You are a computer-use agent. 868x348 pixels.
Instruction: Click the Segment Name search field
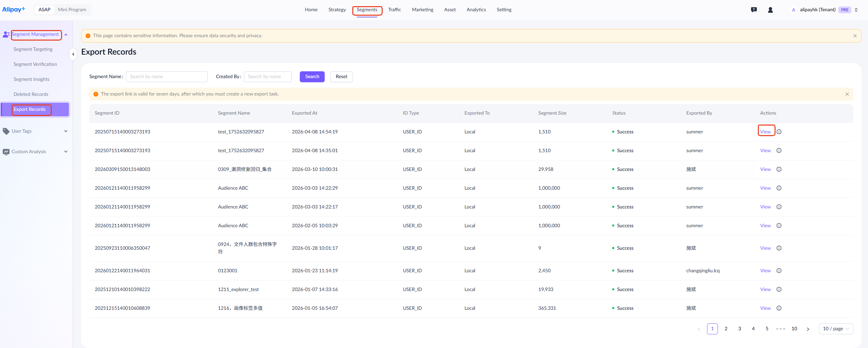[166, 76]
